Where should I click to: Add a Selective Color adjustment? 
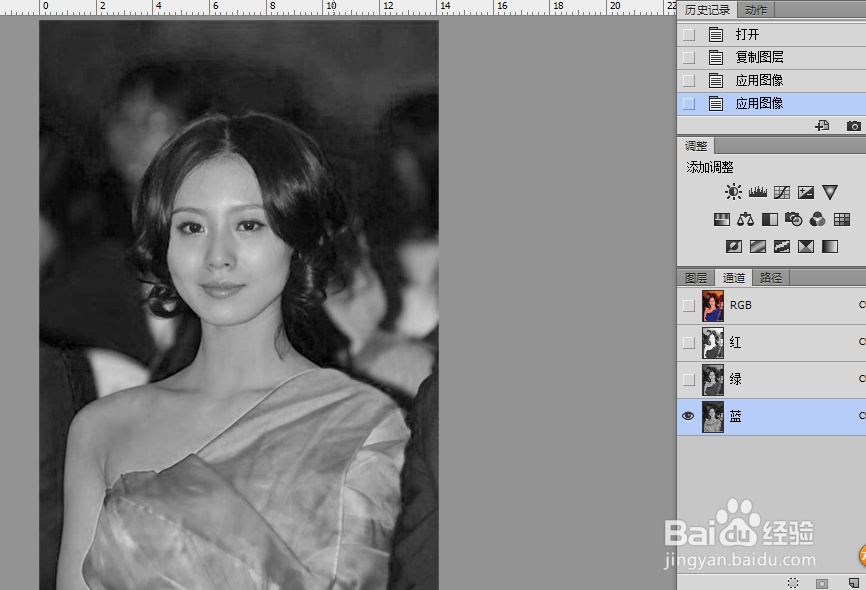click(806, 246)
